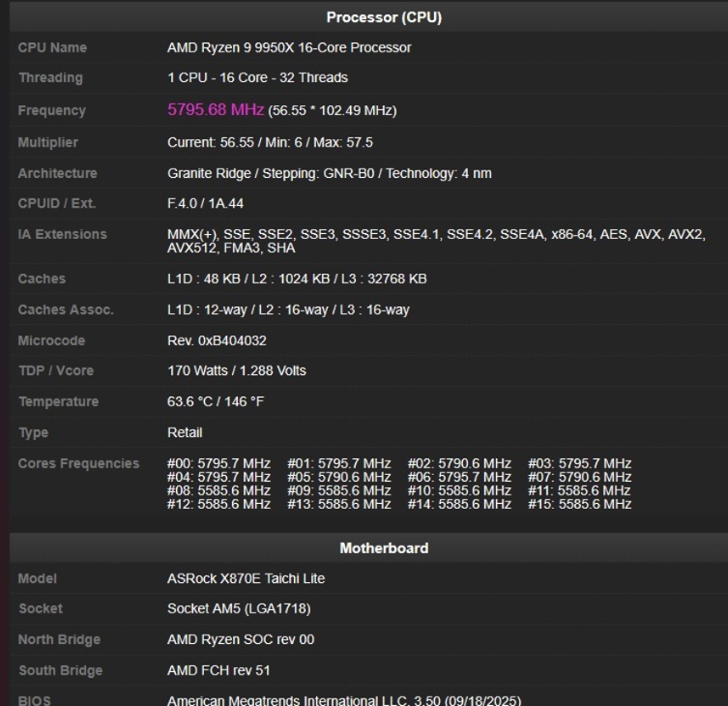The width and height of the screenshot is (728, 706).
Task: Click the North Bridge row label
Action: pyautogui.click(x=59, y=639)
